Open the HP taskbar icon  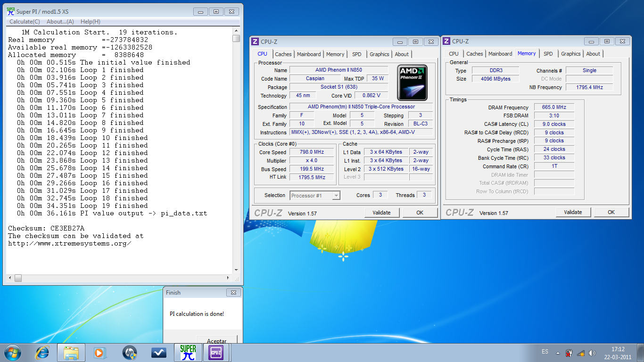[129, 352]
